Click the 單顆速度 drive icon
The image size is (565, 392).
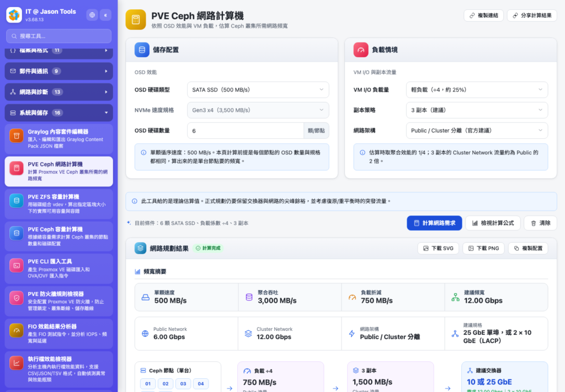[x=146, y=297]
